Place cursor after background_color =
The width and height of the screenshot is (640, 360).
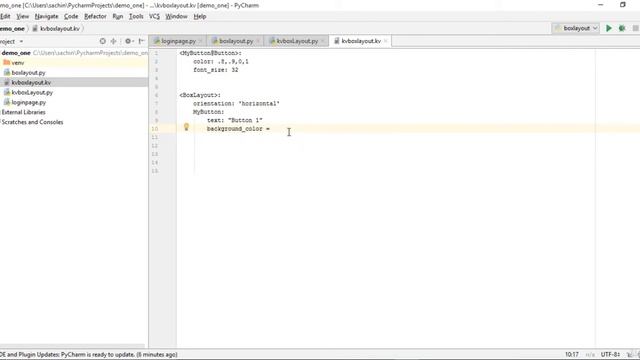click(271, 129)
